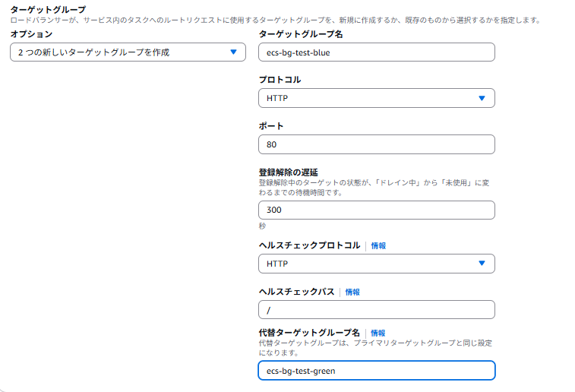Focus the ターゲットグループ名 field containing ecs-bg-test-blue
The height and width of the screenshot is (392, 575).
[x=377, y=52]
